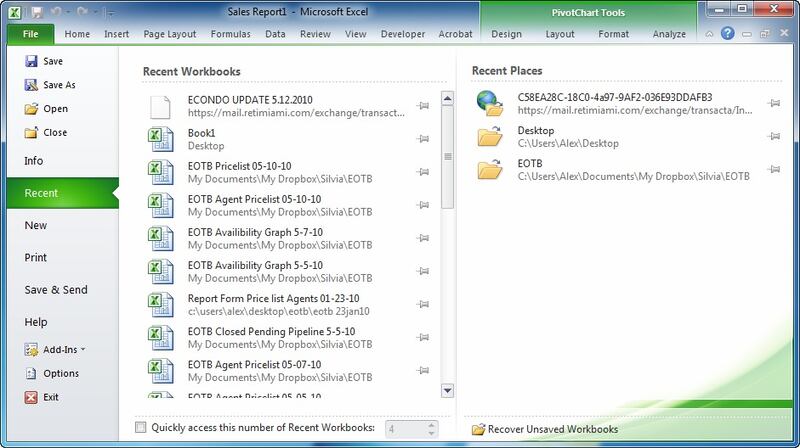Click the red Exit icon
800x448 pixels.
pos(31,397)
